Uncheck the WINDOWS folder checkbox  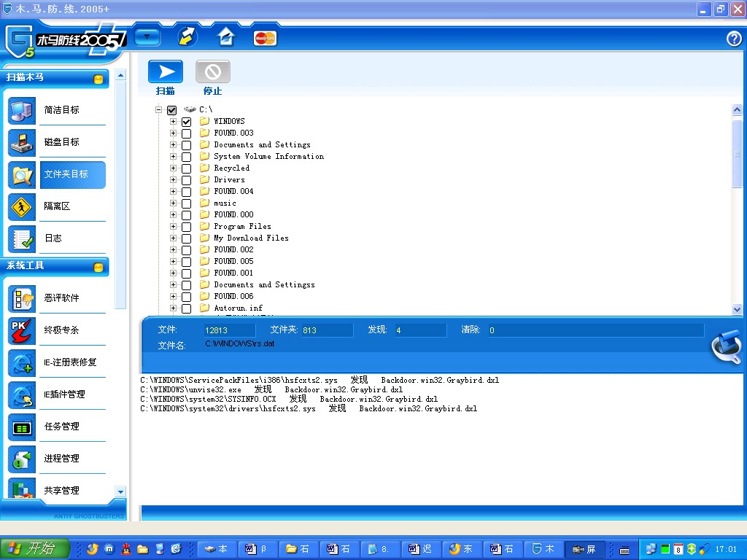[x=186, y=122]
